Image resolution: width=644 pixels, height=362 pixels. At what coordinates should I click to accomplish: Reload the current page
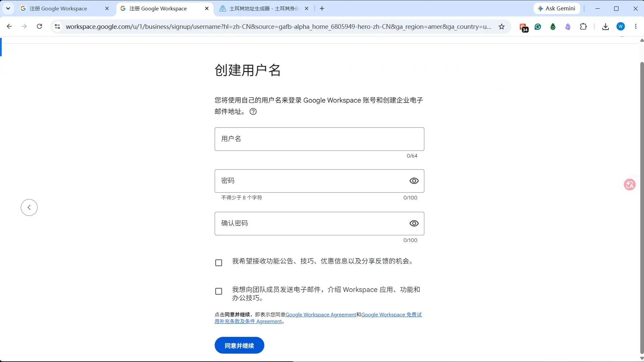tap(39, 26)
